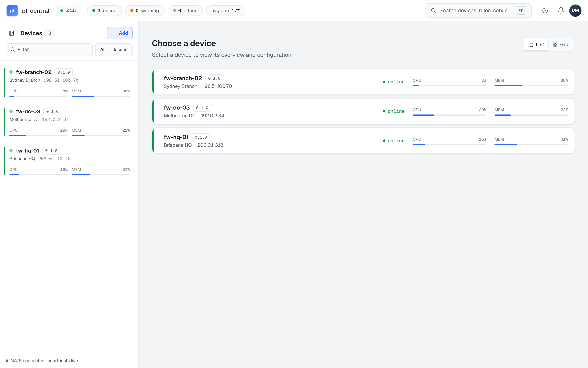Click fw-dc-03 CPU bar in main list
Image resolution: width=588 pixels, height=368 pixels.
point(450,115)
